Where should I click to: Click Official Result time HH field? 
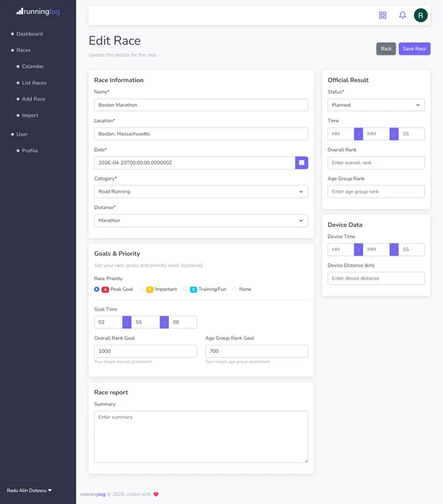(341, 133)
